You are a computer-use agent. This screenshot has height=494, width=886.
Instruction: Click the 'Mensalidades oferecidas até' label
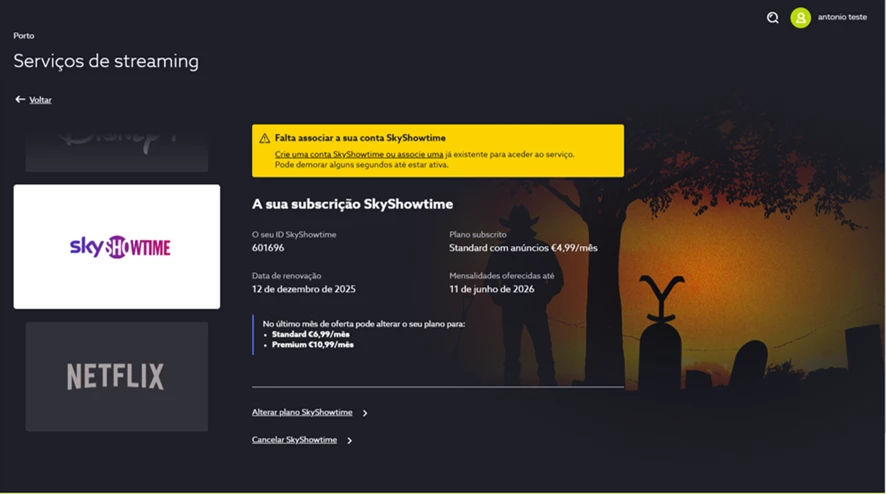click(x=502, y=276)
